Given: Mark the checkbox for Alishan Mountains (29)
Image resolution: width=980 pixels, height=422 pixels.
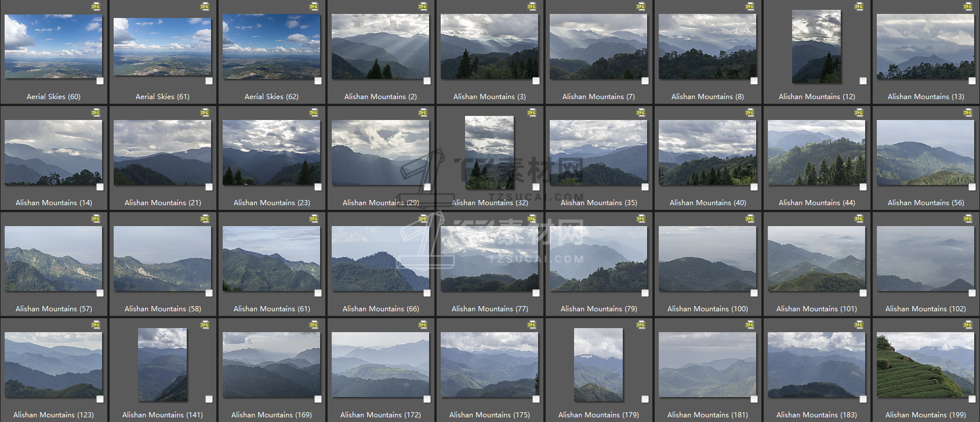Looking at the screenshot, I should coord(427,187).
